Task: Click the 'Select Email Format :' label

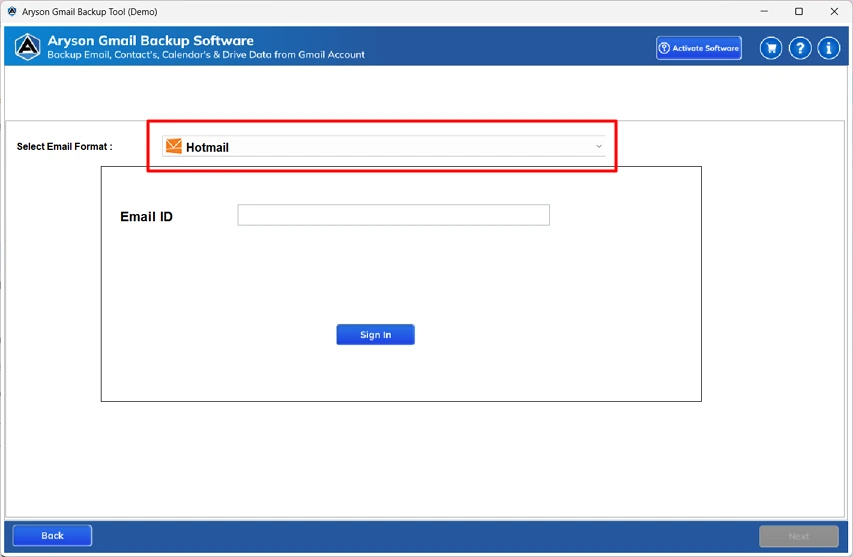Action: tap(65, 146)
